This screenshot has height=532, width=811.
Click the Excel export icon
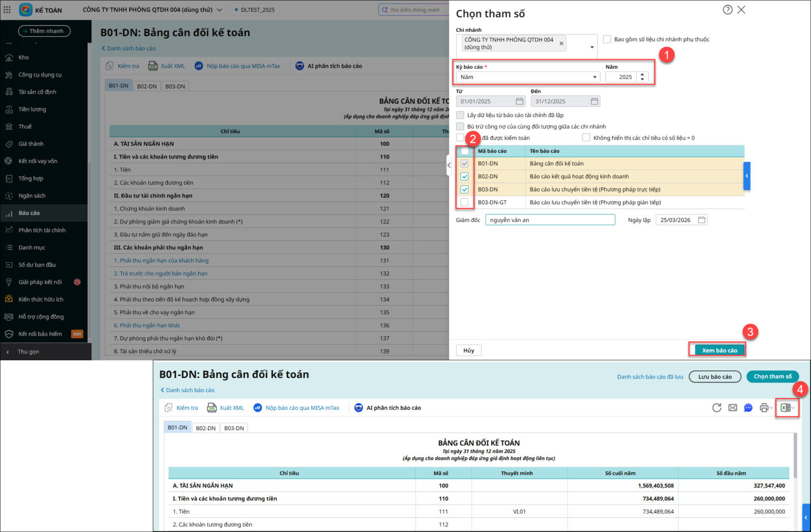786,408
